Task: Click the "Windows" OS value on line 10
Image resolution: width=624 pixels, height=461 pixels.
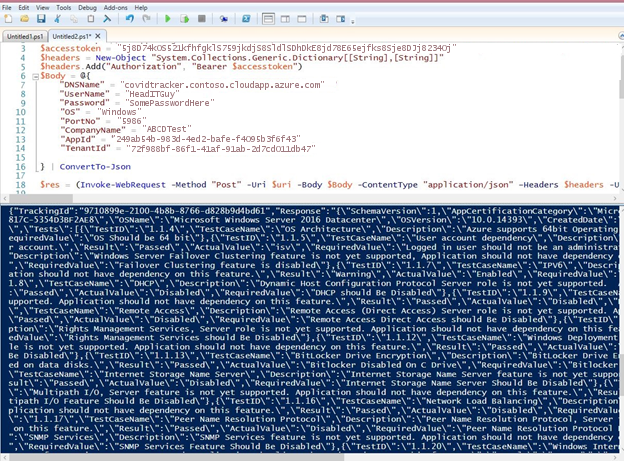Action: (x=119, y=112)
